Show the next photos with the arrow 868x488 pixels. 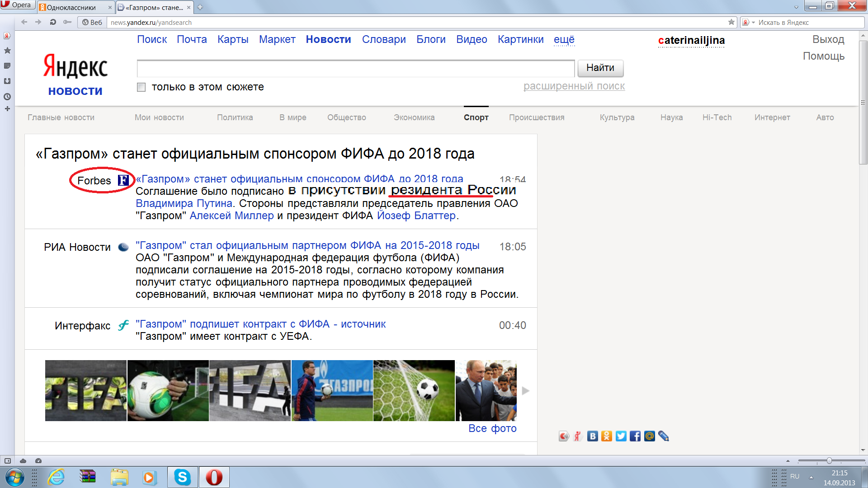tap(525, 391)
